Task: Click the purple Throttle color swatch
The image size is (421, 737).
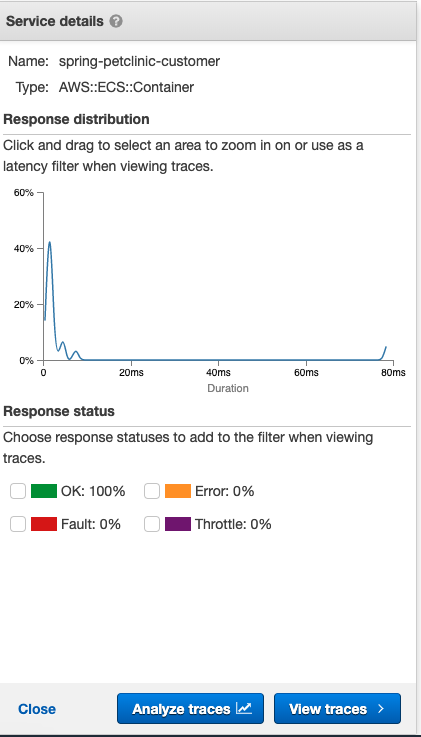Action: (x=178, y=524)
